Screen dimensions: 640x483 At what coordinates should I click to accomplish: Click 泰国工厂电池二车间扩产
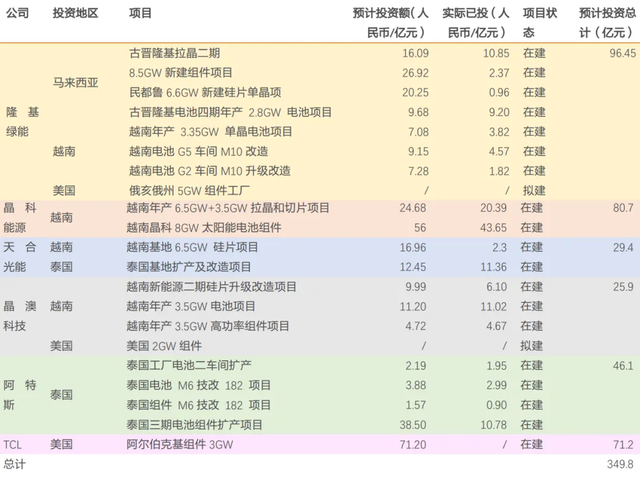pos(189,365)
